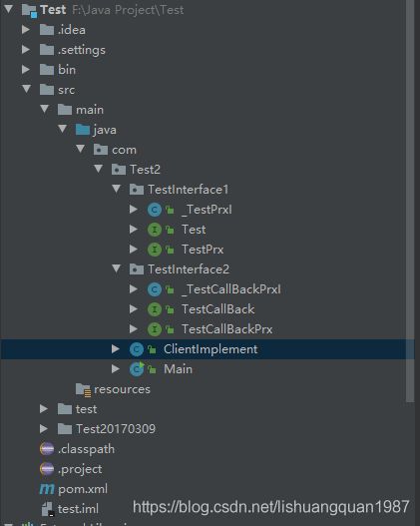The image size is (420, 526).
Task: Collapse the src folder arrow
Action: pos(27,89)
